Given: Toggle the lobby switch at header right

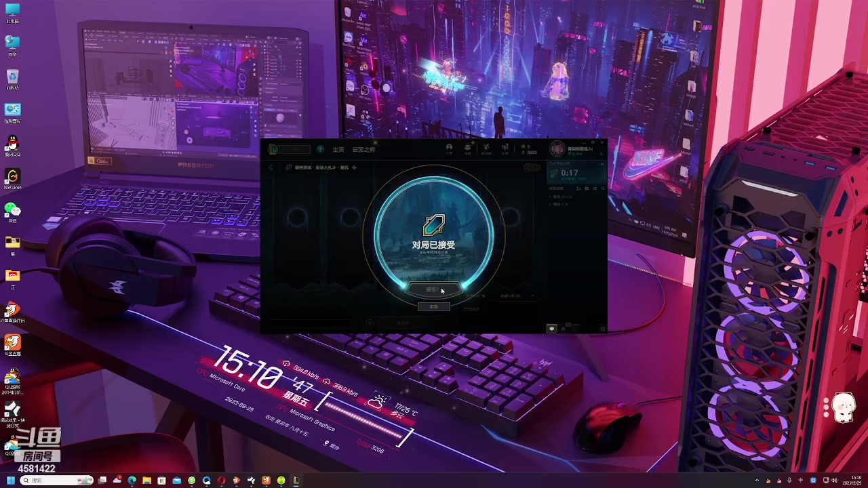Looking at the screenshot, I should point(532,167).
